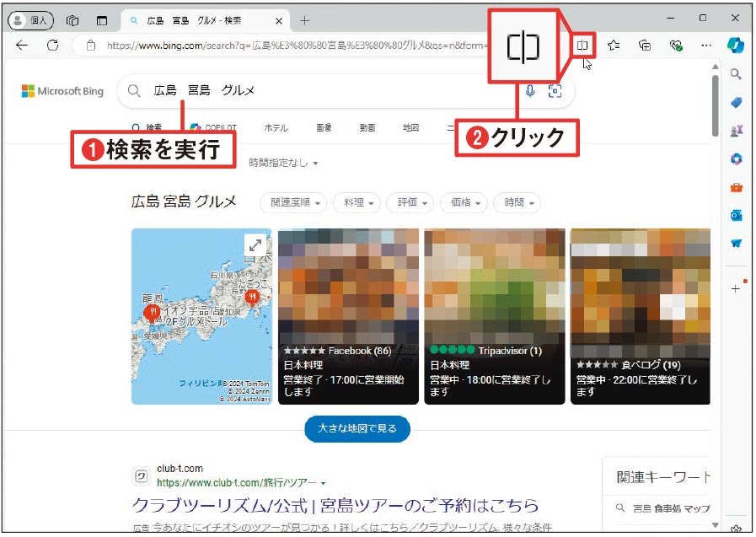
Task: Open the club-t.com クラブツーリズム link
Action: point(335,507)
